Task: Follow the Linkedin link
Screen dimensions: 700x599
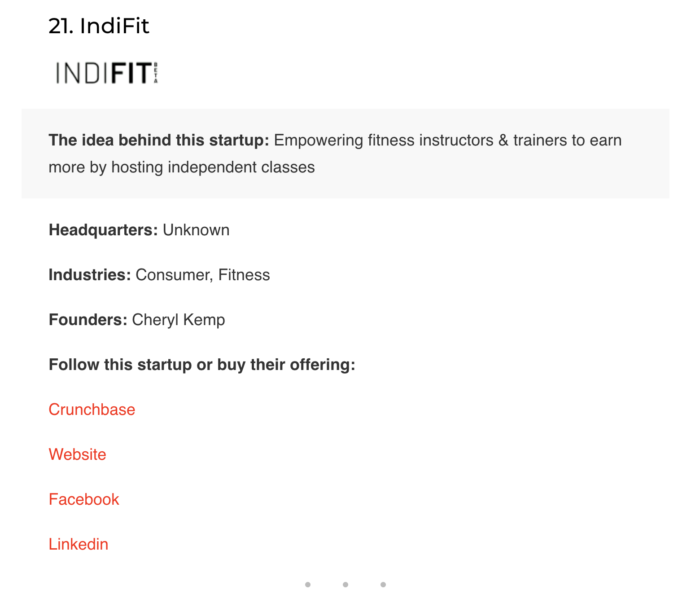Action: [x=79, y=544]
